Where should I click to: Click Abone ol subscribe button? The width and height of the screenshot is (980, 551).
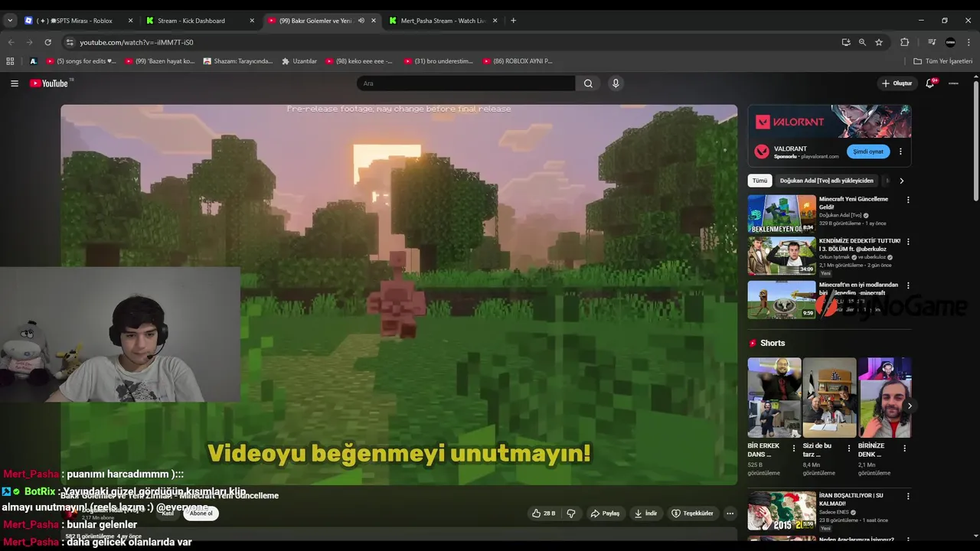click(x=201, y=514)
